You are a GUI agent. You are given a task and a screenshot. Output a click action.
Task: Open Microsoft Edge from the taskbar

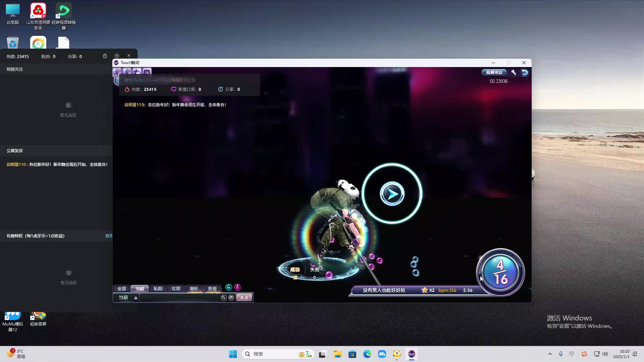pos(367,354)
